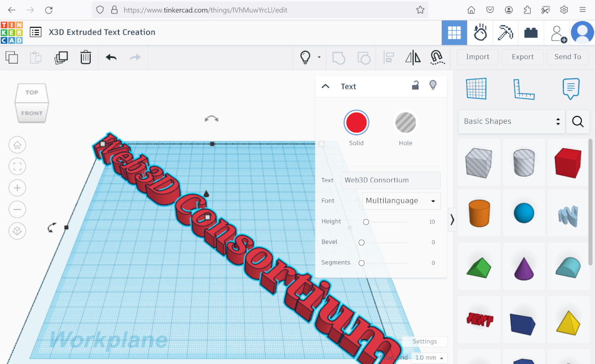Click the Align tool icon
The image size is (595, 364).
(x=389, y=58)
